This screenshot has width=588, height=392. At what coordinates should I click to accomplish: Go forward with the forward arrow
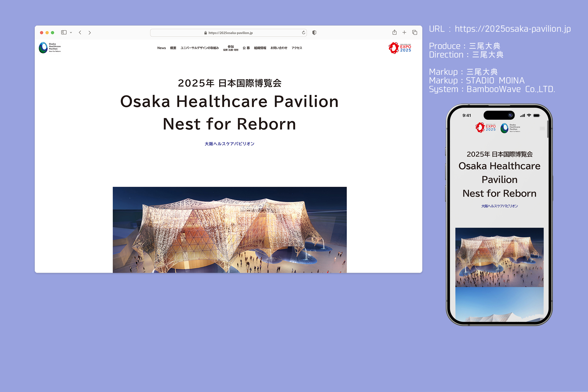(x=90, y=32)
